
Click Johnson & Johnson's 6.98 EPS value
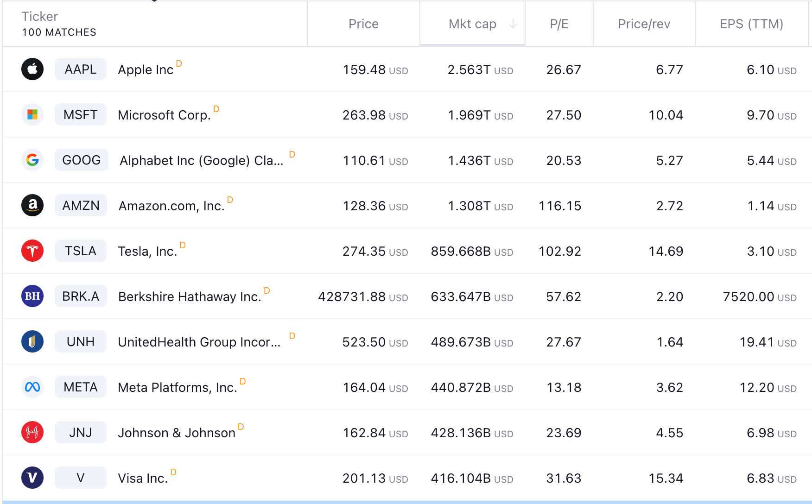(772, 433)
